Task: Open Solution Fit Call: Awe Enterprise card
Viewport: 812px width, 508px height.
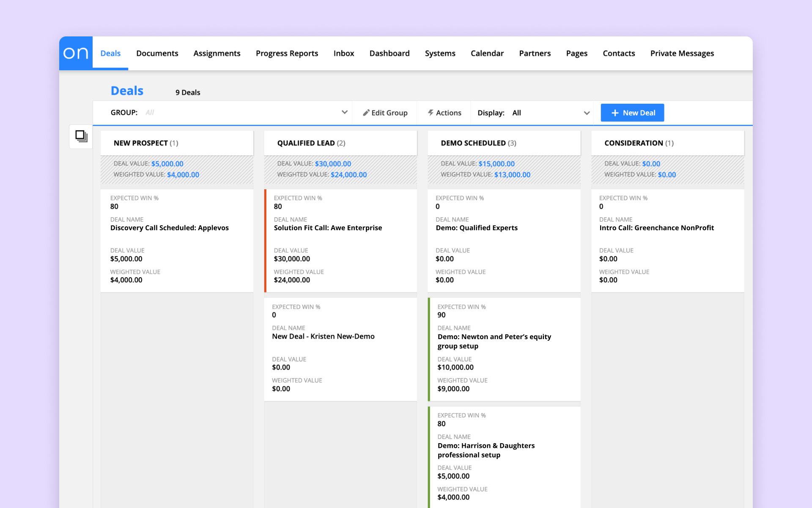Action: click(x=328, y=228)
